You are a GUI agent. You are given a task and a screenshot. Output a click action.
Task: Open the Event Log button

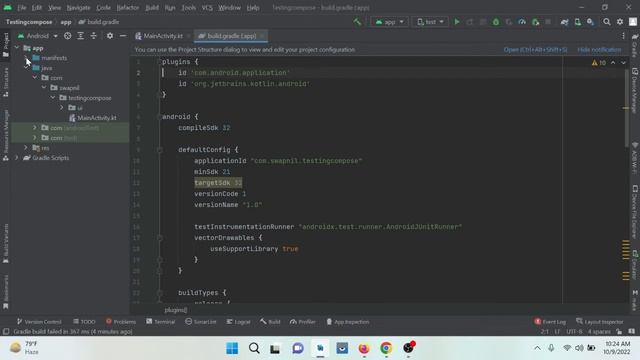coord(550,322)
